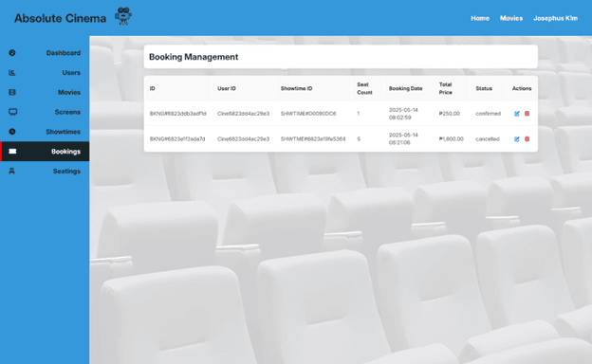The width and height of the screenshot is (592, 364).
Task: Click the User ID column header
Action: 227,88
